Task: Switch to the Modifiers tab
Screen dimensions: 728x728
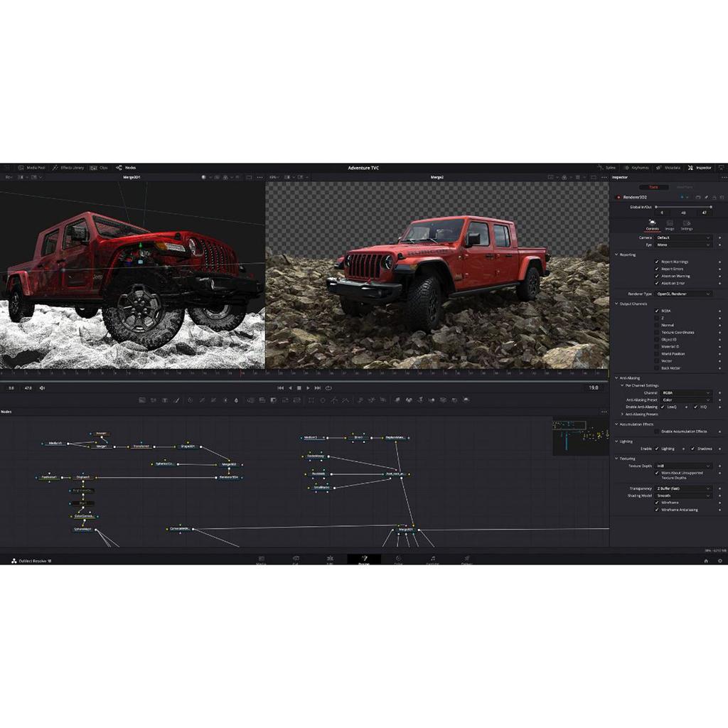Action: [685, 187]
